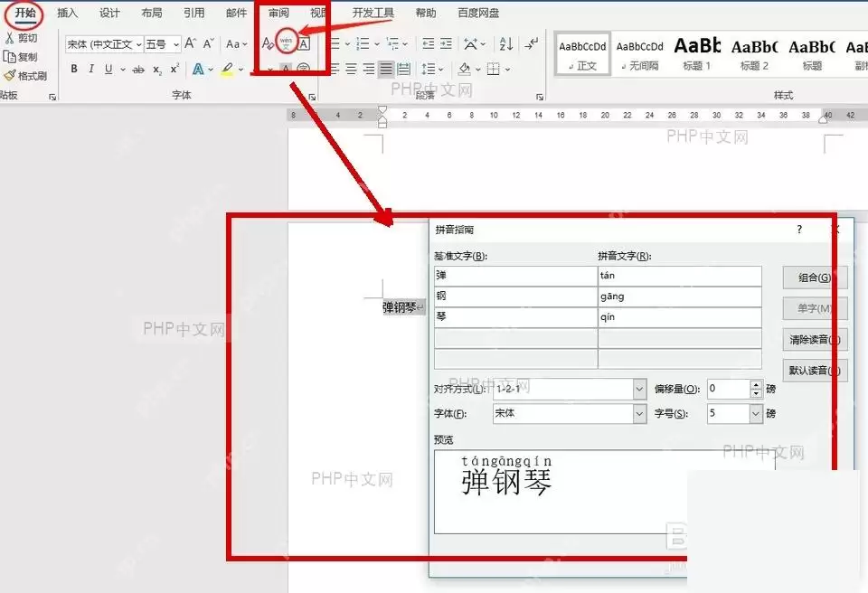The height and width of the screenshot is (593, 868).
Task: Switch to the 引用 tab
Action: coord(193,12)
